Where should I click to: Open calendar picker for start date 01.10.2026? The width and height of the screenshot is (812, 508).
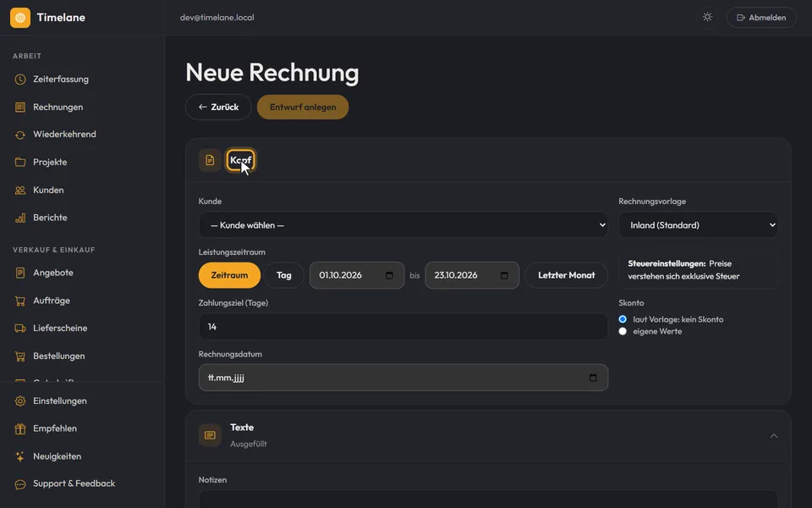(389, 275)
